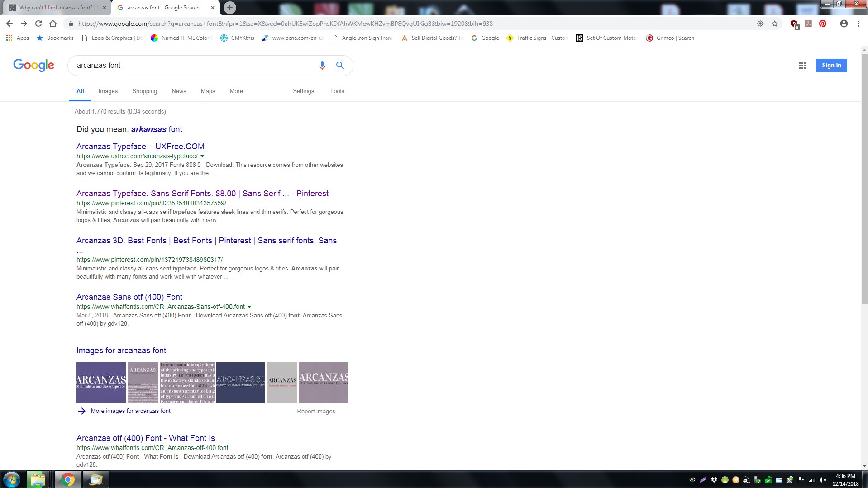Open 'Arcanzas 3D. Best Fonts' Pinterest result
This screenshot has height=488, width=868.
point(206,241)
